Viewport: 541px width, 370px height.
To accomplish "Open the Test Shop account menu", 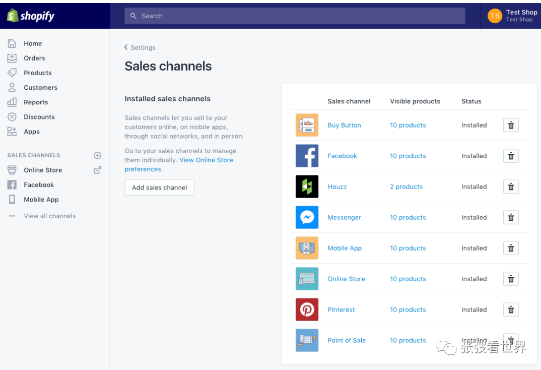I will pyautogui.click(x=512, y=16).
